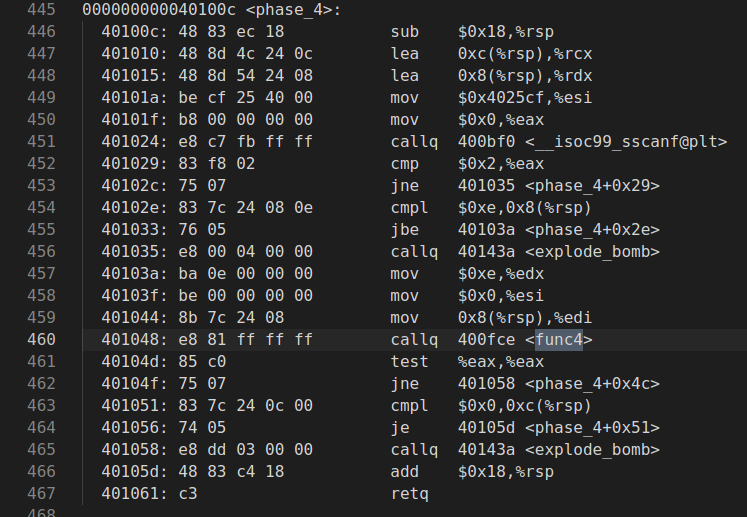Image resolution: width=747 pixels, height=517 pixels.
Task: Click the sub instruction mnemonic
Action: coord(404,32)
